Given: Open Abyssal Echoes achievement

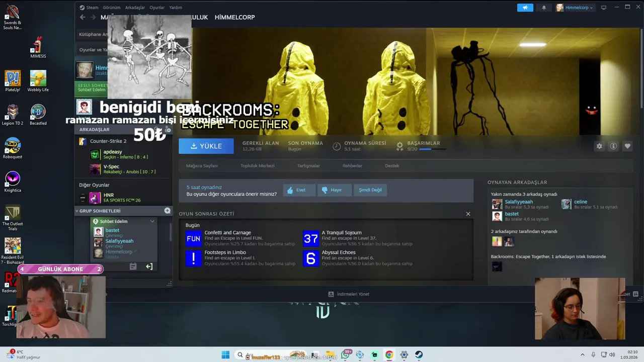Looking at the screenshot, I should (358, 258).
